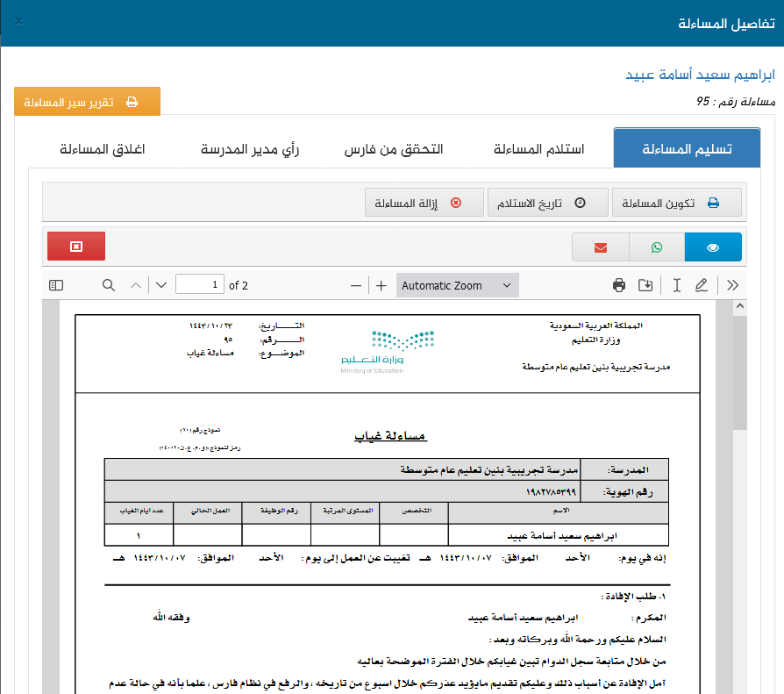Toggle preview with the blue eye button
784x694 pixels.
(x=713, y=247)
